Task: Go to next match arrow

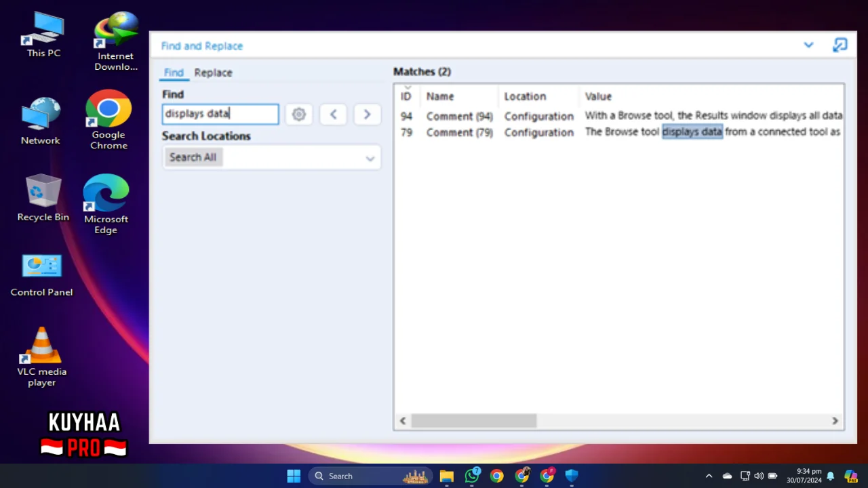Action: tap(367, 114)
